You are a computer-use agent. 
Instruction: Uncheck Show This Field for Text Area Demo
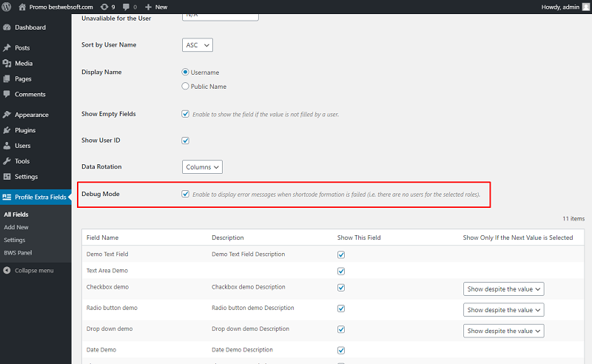coord(341,271)
